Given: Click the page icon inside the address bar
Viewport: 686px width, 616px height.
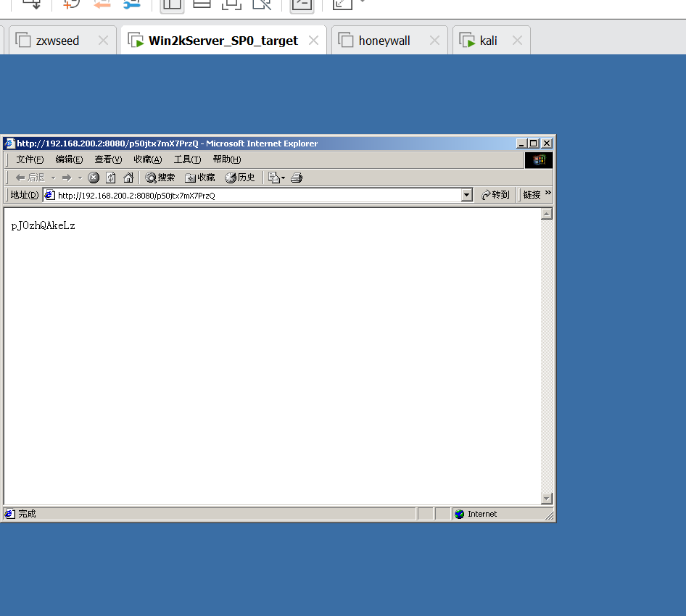Looking at the screenshot, I should (x=50, y=195).
